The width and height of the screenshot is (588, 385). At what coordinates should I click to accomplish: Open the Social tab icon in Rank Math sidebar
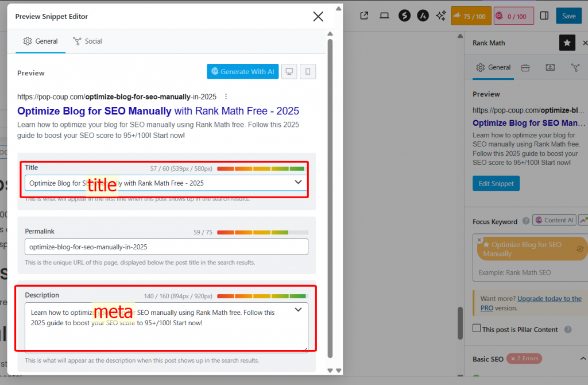coord(575,68)
